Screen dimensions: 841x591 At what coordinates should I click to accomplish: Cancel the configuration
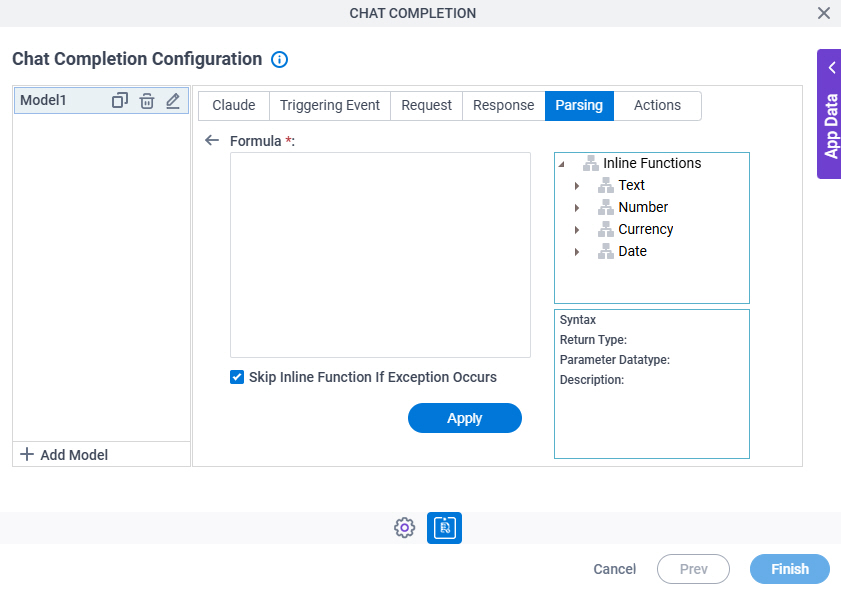point(615,569)
